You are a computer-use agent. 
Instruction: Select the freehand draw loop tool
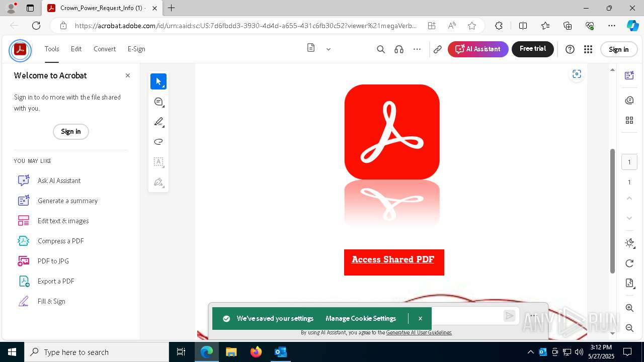tap(158, 142)
